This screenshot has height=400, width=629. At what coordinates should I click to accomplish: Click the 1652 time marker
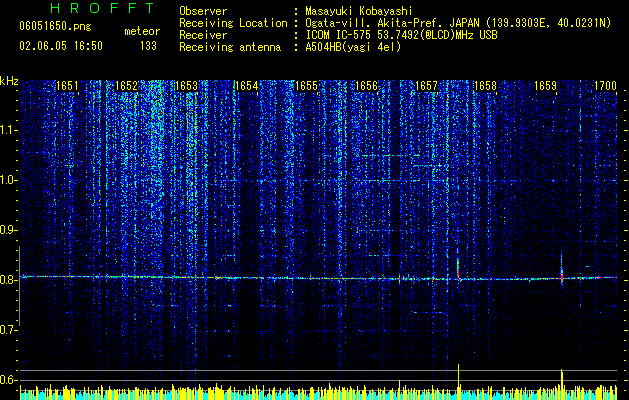(x=126, y=86)
